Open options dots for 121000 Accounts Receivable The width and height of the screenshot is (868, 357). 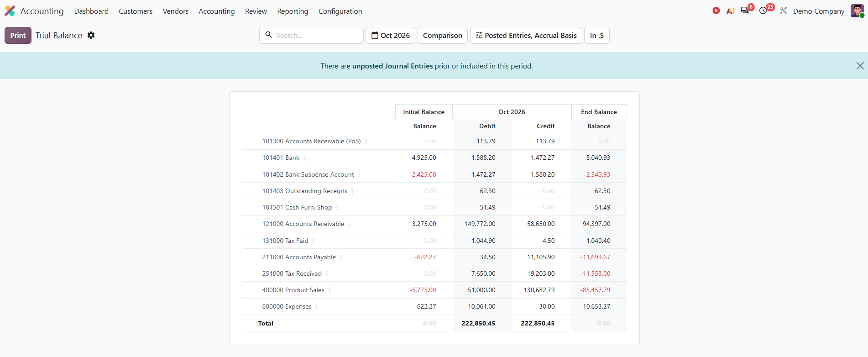[350, 224]
